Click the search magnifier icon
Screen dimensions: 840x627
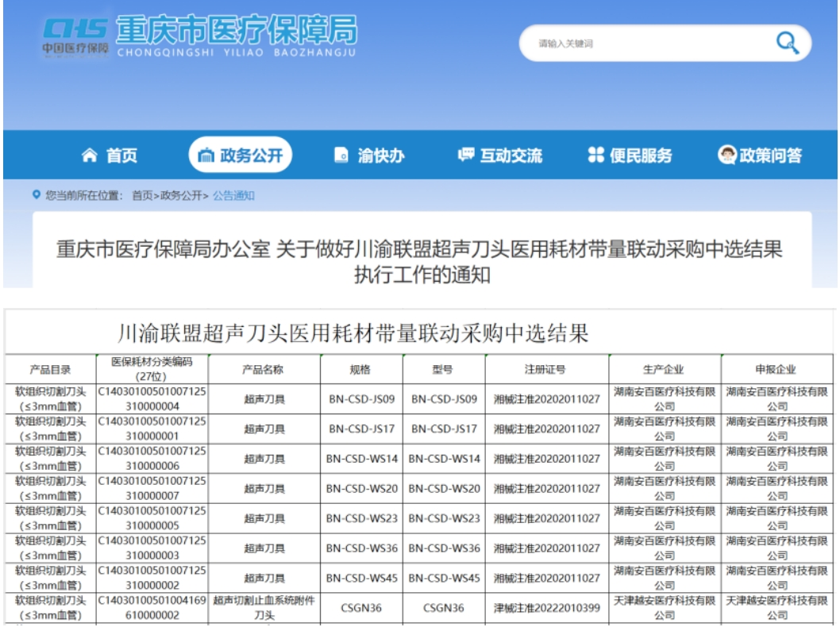coord(786,43)
